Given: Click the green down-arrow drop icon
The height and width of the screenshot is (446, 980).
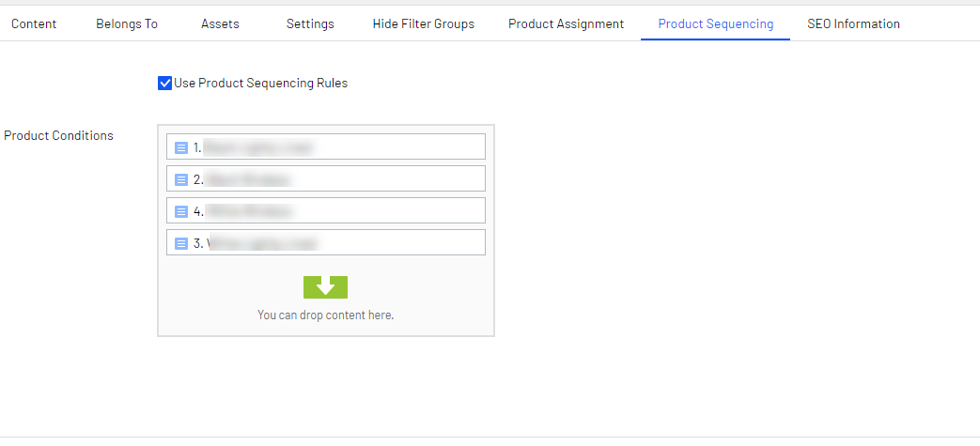Looking at the screenshot, I should [x=325, y=287].
